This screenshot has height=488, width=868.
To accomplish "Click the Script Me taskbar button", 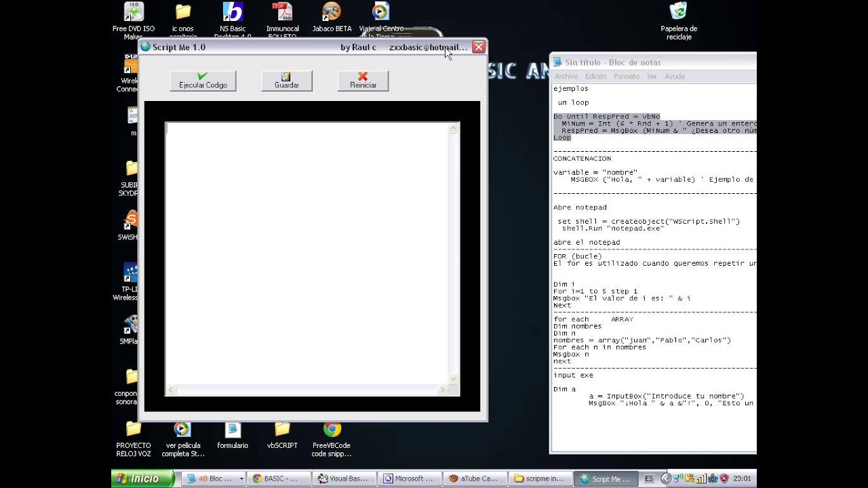I will pyautogui.click(x=606, y=479).
